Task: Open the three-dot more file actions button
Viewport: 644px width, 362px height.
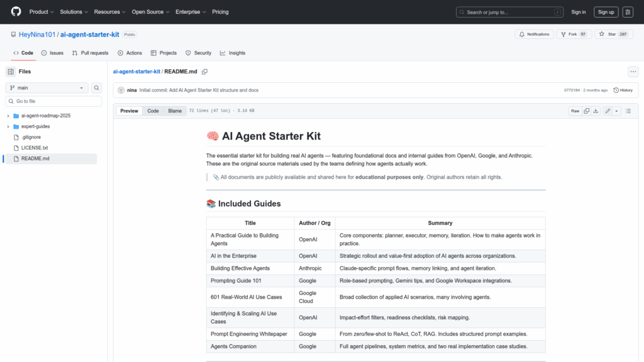Action: (x=633, y=72)
